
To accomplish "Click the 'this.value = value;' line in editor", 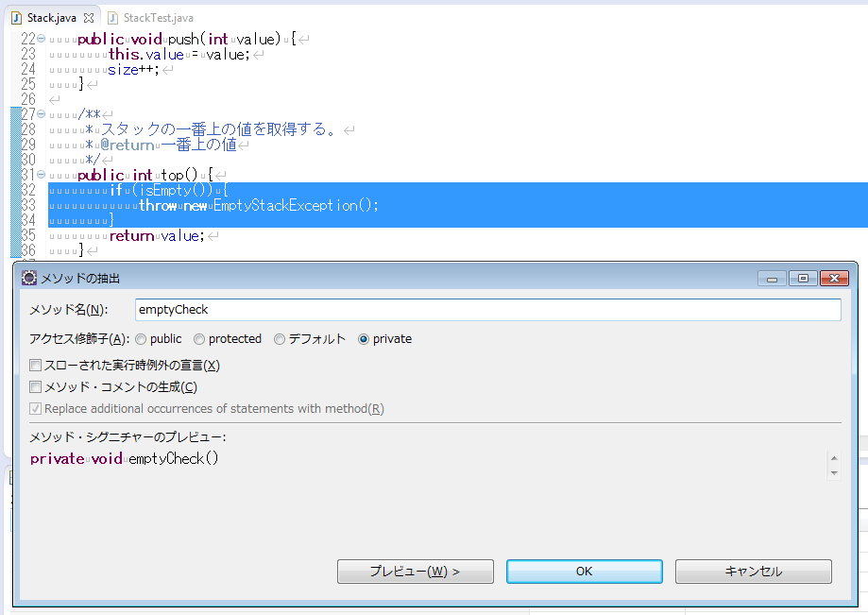I will [179, 54].
